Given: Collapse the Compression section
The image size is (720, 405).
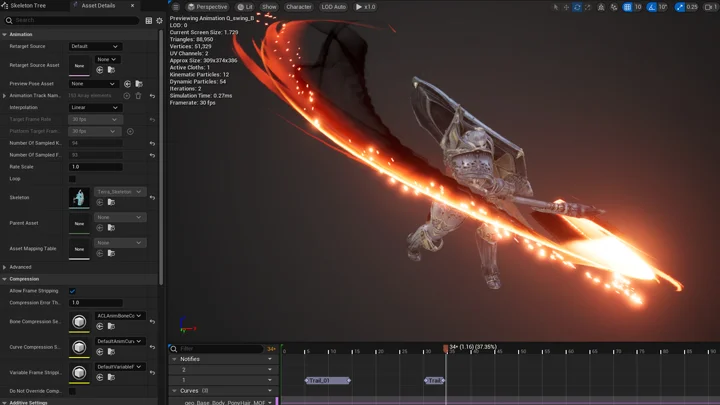Looking at the screenshot, I should coord(5,279).
